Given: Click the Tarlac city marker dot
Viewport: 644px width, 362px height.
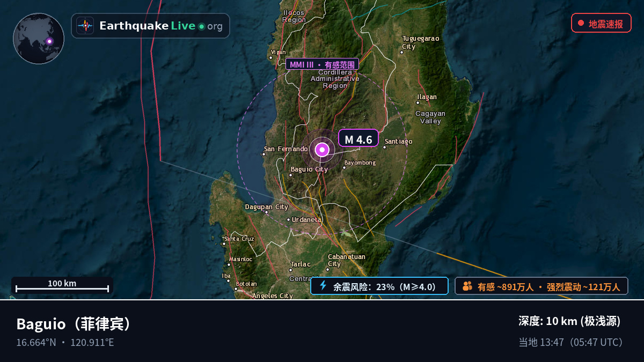Looking at the screenshot, I should point(290,270).
